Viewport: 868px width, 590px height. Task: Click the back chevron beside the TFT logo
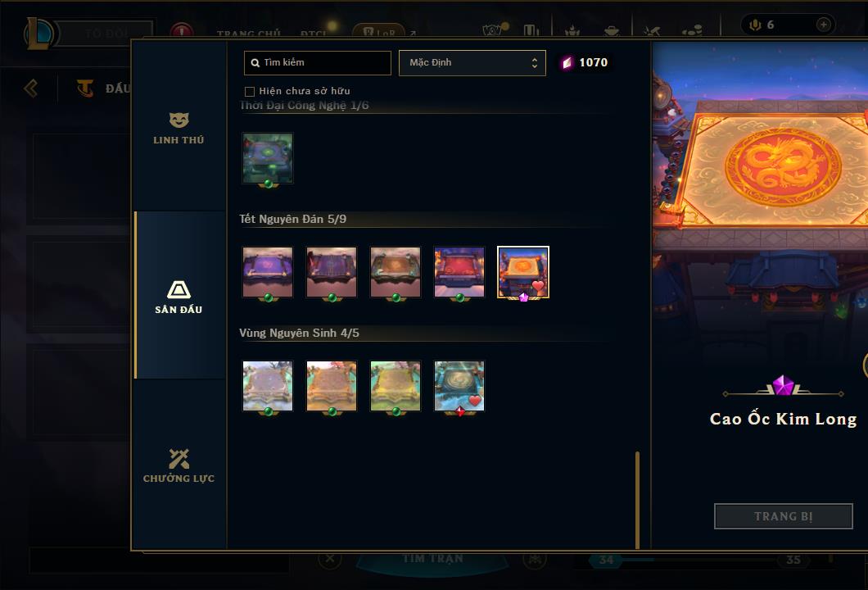click(31, 88)
